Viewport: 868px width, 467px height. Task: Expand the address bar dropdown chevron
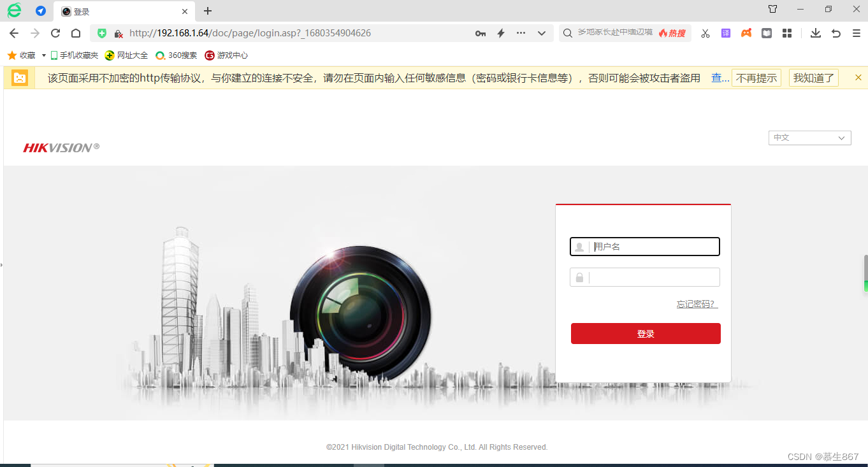[x=542, y=33]
